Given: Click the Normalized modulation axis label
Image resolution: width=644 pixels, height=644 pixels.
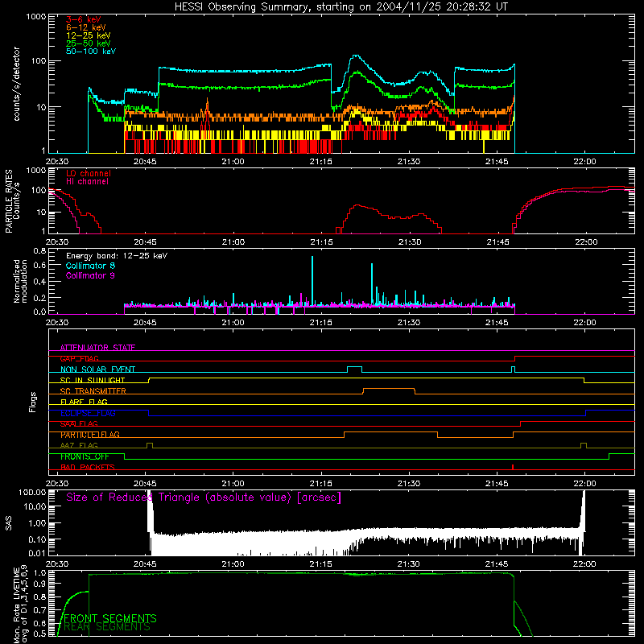Looking at the screenshot, I should point(20,281).
